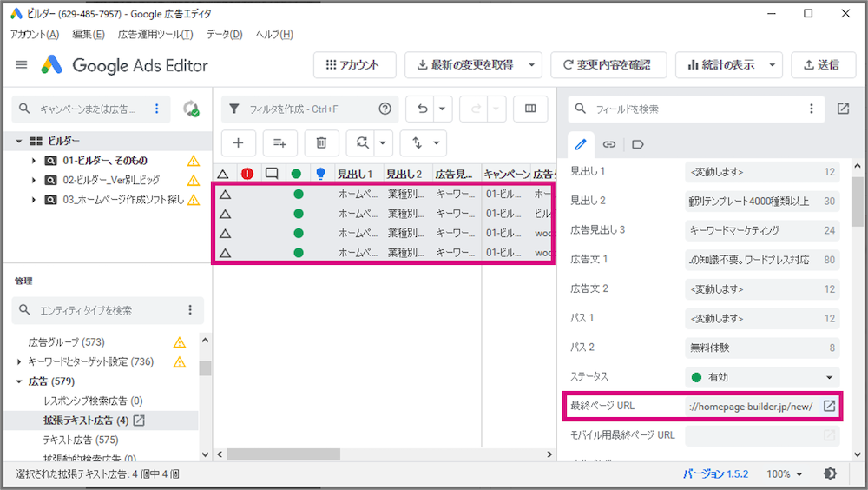Screen dimensions: 868x490
Task: Click the export/import arrows icon
Action: pyautogui.click(x=417, y=143)
